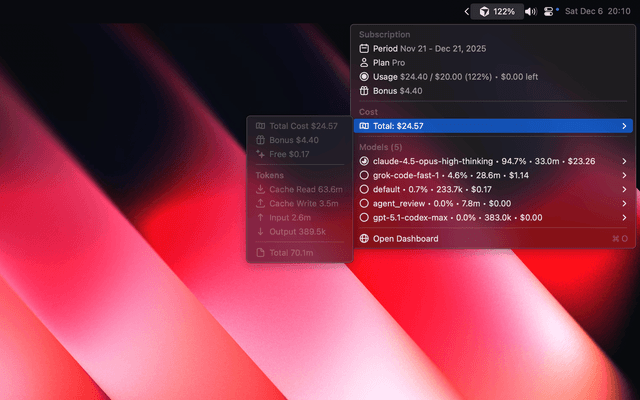Select the gpt-5.1-codex-max circle indicator
The image size is (640, 400).
pos(364,217)
